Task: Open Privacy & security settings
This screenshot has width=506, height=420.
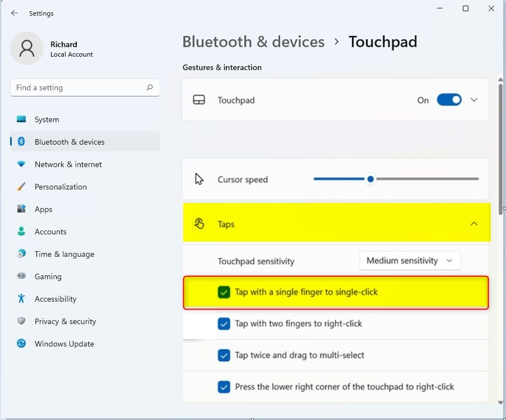Action: coord(65,321)
